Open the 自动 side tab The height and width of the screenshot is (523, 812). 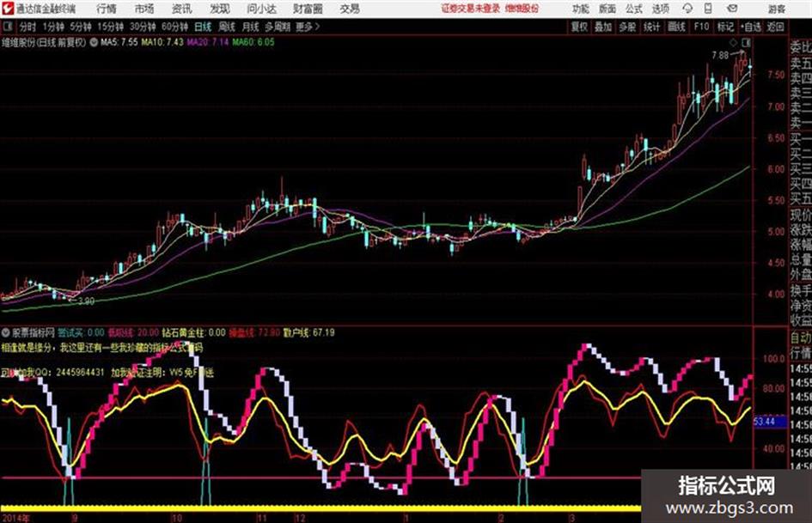click(x=801, y=338)
